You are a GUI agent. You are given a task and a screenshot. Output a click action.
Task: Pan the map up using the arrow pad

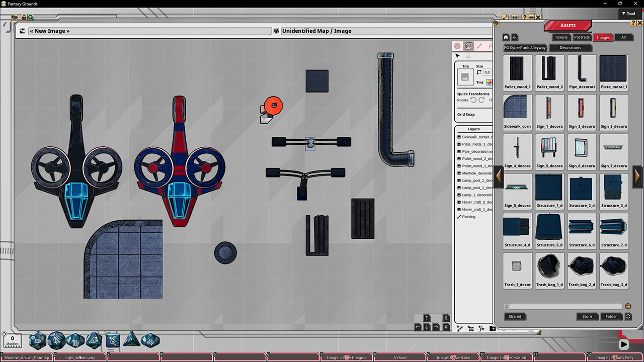pyautogui.click(x=427, y=318)
